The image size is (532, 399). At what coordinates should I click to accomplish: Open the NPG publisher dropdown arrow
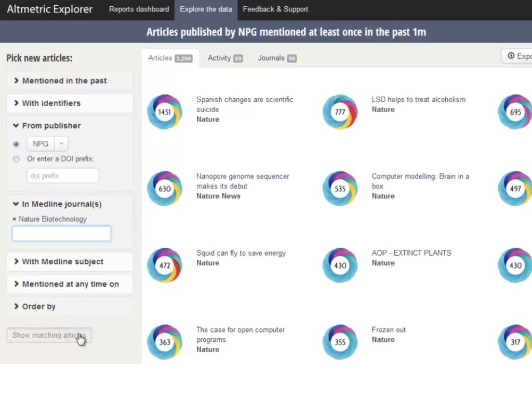pos(61,144)
